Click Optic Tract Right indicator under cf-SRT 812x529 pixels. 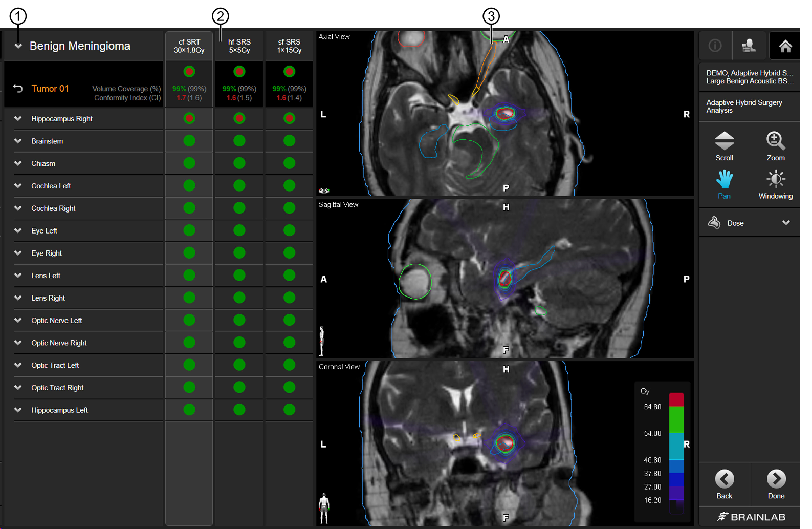point(189,388)
